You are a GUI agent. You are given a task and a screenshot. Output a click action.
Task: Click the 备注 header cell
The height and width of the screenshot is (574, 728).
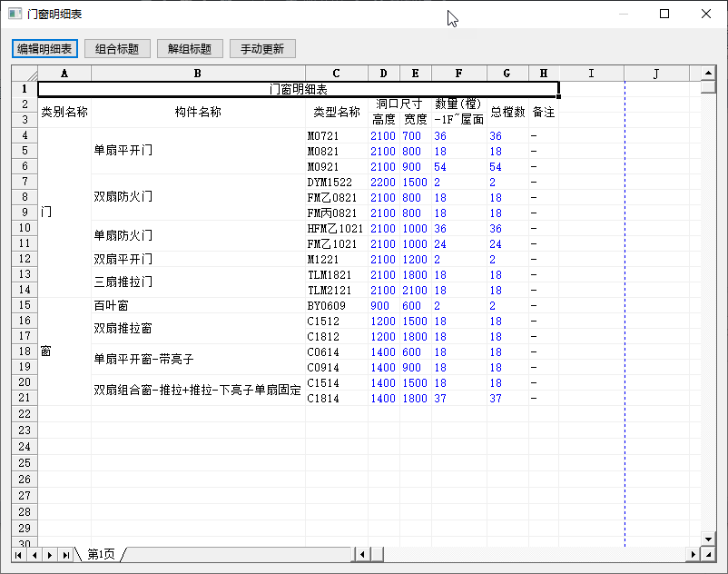[543, 112]
